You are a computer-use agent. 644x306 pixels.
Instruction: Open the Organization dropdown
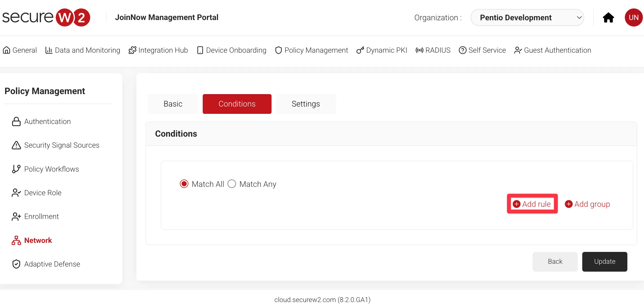coord(527,17)
